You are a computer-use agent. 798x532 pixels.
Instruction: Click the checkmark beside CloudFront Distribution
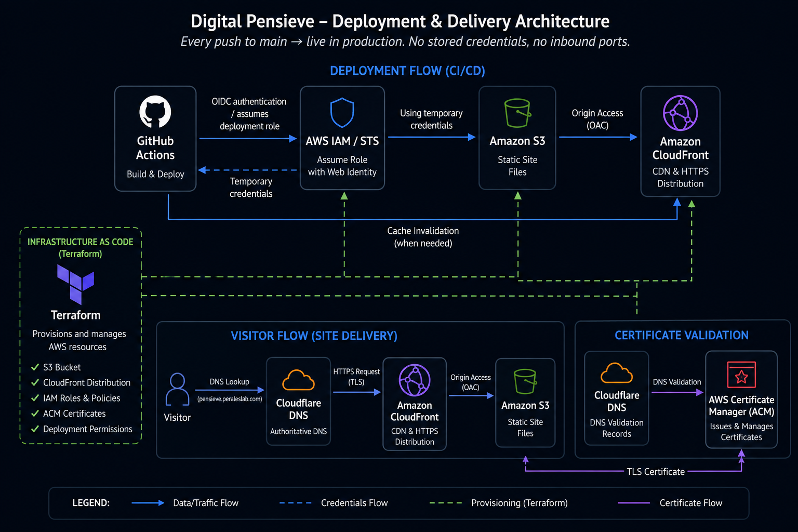point(35,382)
